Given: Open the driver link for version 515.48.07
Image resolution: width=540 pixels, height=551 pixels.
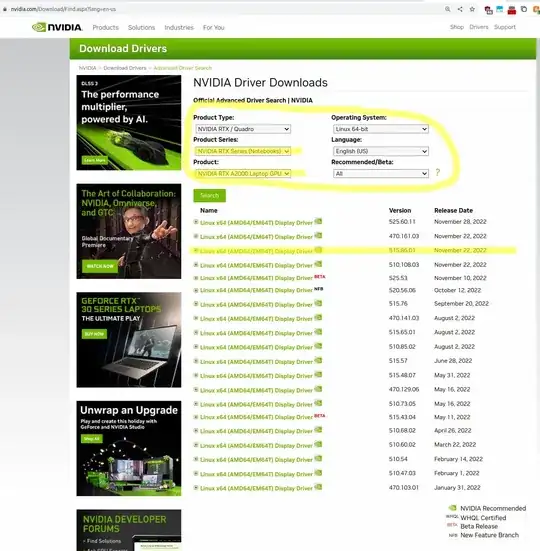Looking at the screenshot, I should [x=256, y=376].
